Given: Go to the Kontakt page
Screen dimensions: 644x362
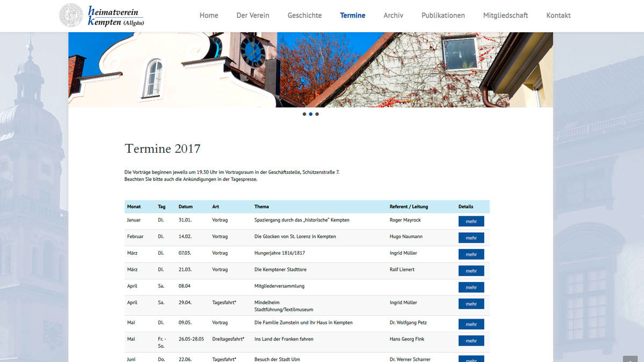Looking at the screenshot, I should click(558, 16).
